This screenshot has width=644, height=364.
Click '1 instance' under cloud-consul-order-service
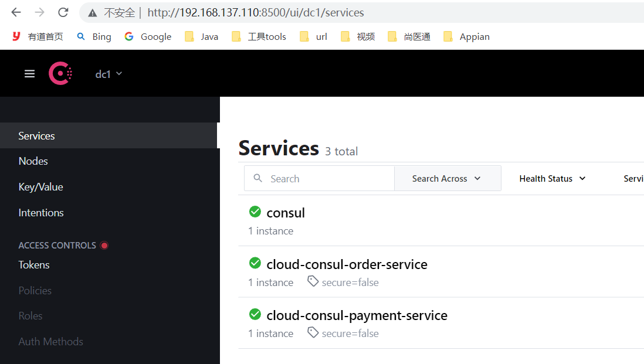[x=270, y=283]
